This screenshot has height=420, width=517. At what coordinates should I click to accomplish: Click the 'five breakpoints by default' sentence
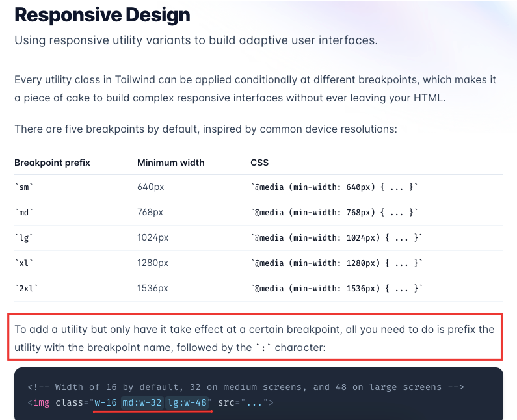click(205, 129)
